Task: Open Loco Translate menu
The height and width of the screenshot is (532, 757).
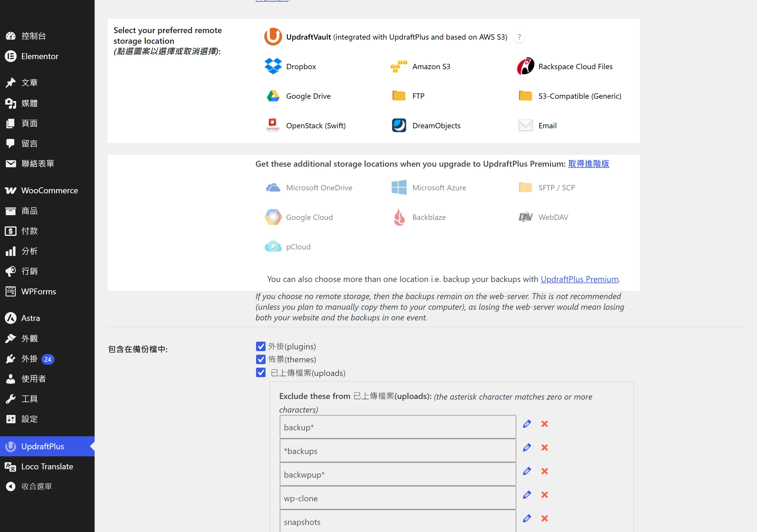Action: click(x=47, y=466)
